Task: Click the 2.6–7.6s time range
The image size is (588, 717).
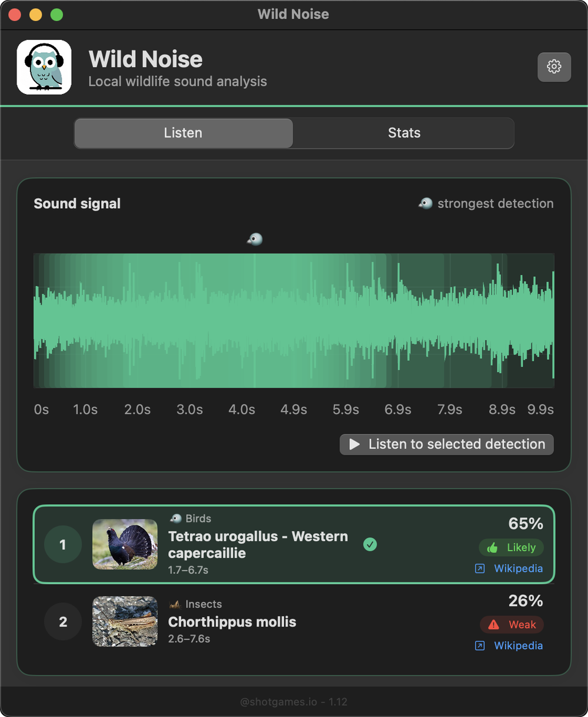Action: [x=189, y=639]
